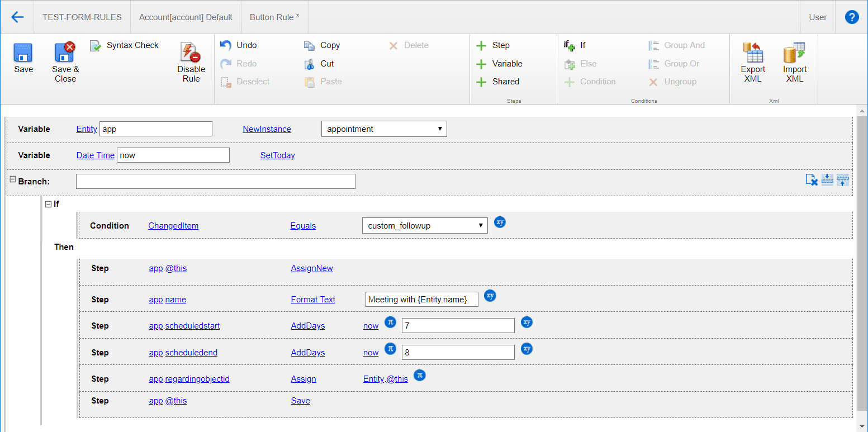Click the variable name field containing app
Image resolution: width=868 pixels, height=432 pixels.
[156, 129]
